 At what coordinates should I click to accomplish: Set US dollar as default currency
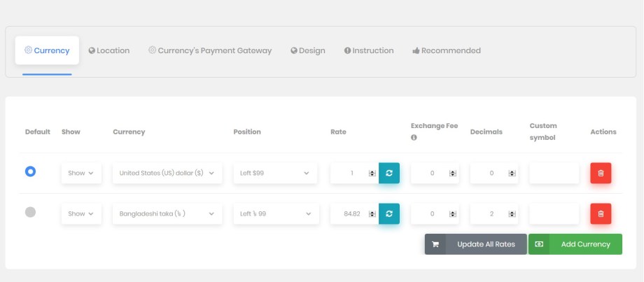[x=30, y=171]
